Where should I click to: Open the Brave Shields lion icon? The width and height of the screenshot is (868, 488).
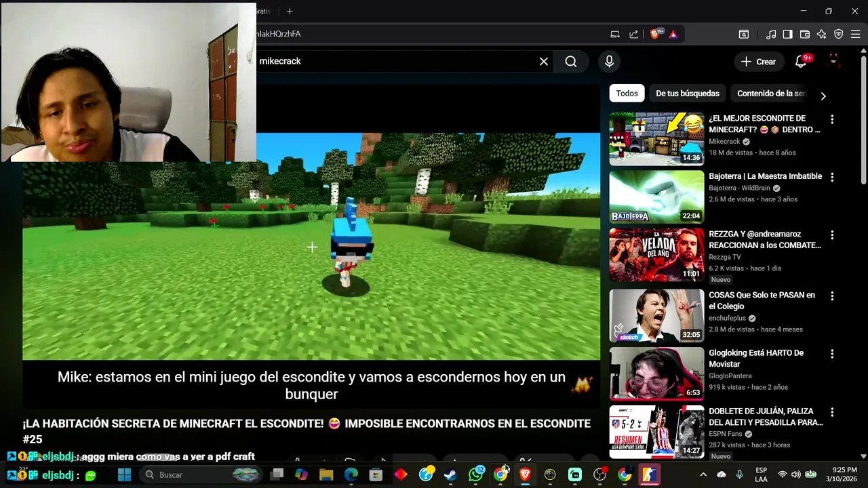click(x=655, y=34)
